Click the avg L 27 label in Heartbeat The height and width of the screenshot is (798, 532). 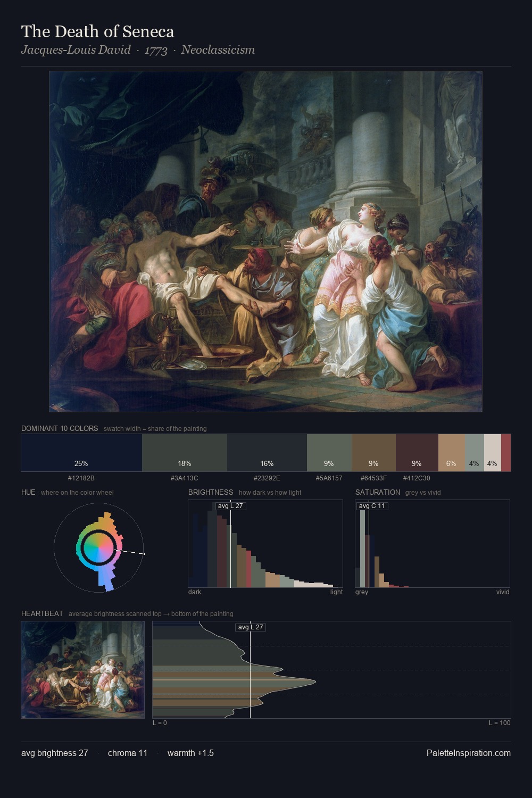point(250,627)
